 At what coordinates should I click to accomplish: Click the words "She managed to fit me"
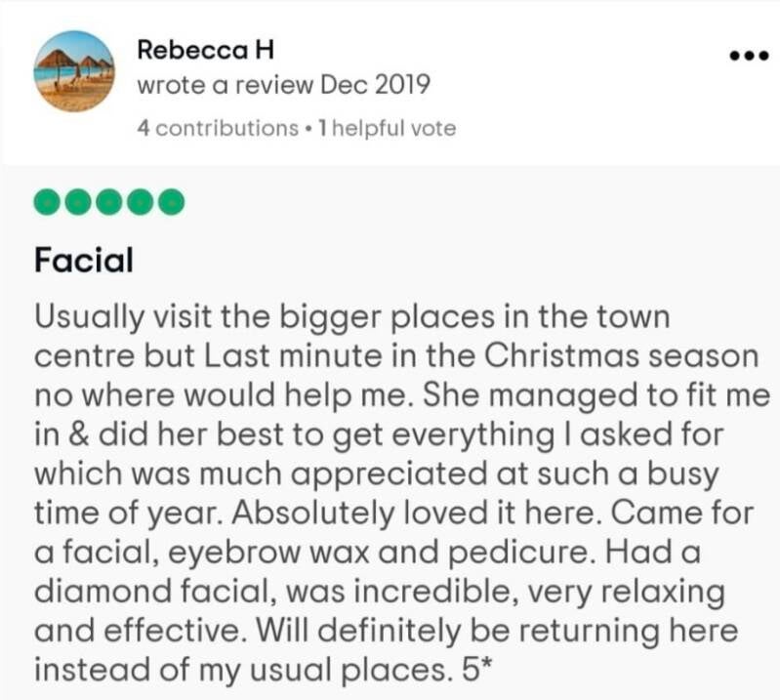[x=595, y=395]
